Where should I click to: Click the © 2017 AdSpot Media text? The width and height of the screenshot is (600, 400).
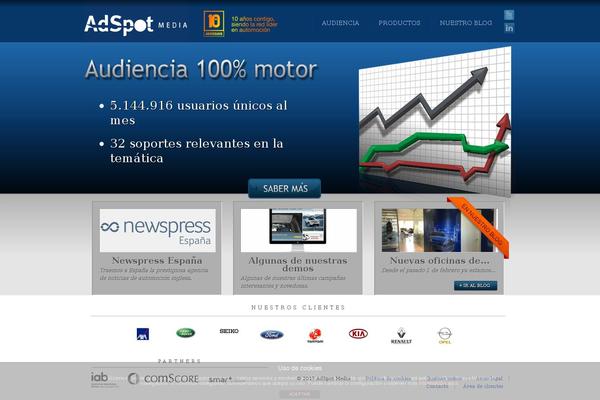[x=323, y=379]
